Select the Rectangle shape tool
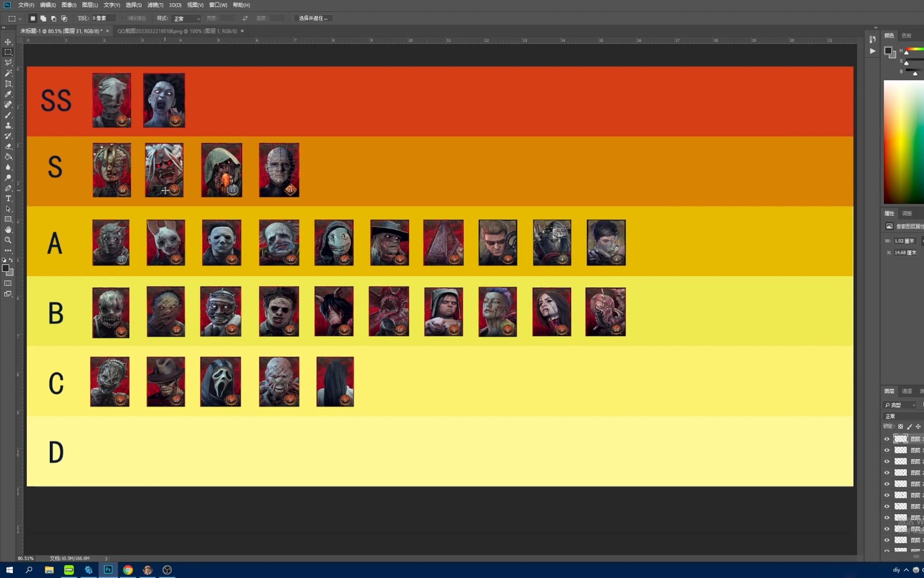The width and height of the screenshot is (924, 578). tap(8, 219)
